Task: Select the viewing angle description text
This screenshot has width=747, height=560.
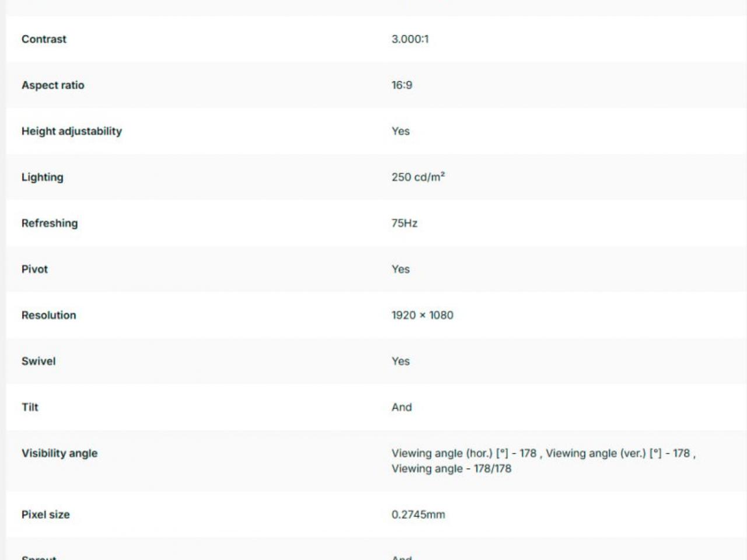Action: (x=543, y=461)
